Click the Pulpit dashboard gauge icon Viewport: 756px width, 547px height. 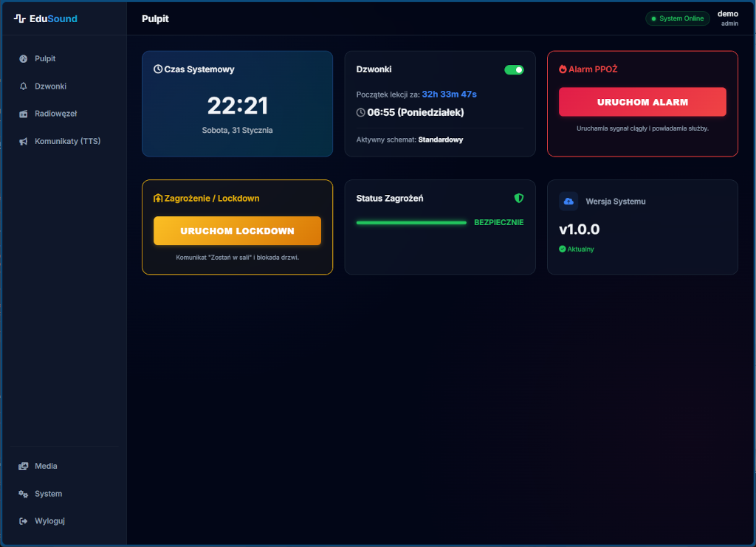(x=23, y=58)
